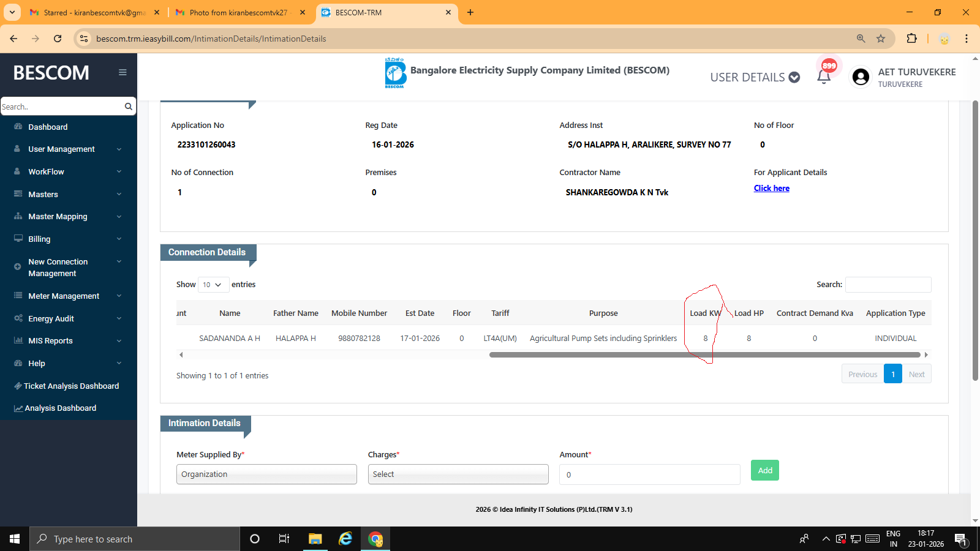Click the page vertical scrollbar
This screenshot has width=980, height=551.
pos(975,240)
